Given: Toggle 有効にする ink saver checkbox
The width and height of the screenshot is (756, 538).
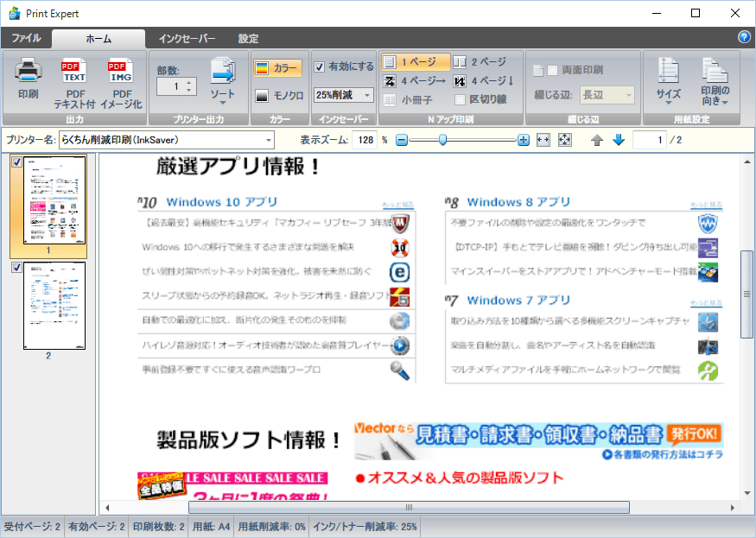Looking at the screenshot, I should coord(319,67).
